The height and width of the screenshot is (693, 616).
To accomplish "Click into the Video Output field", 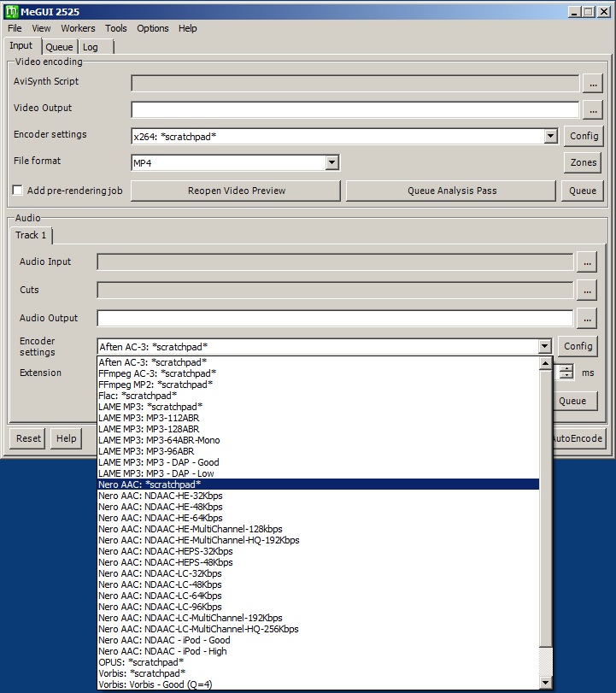I will click(x=355, y=110).
